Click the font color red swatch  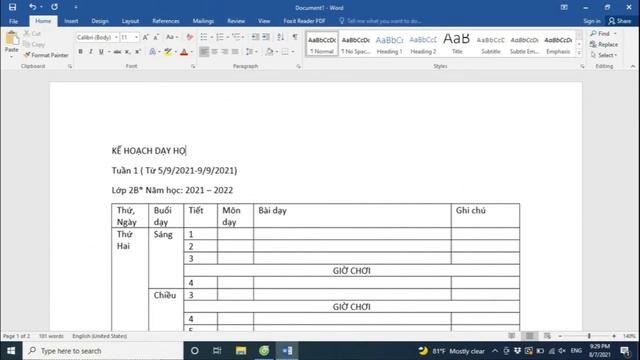point(184,52)
